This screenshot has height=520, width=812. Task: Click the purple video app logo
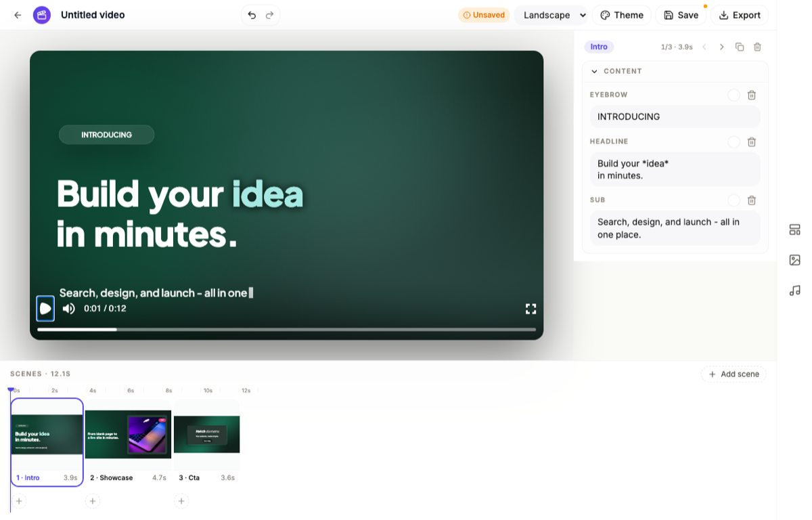(42, 15)
